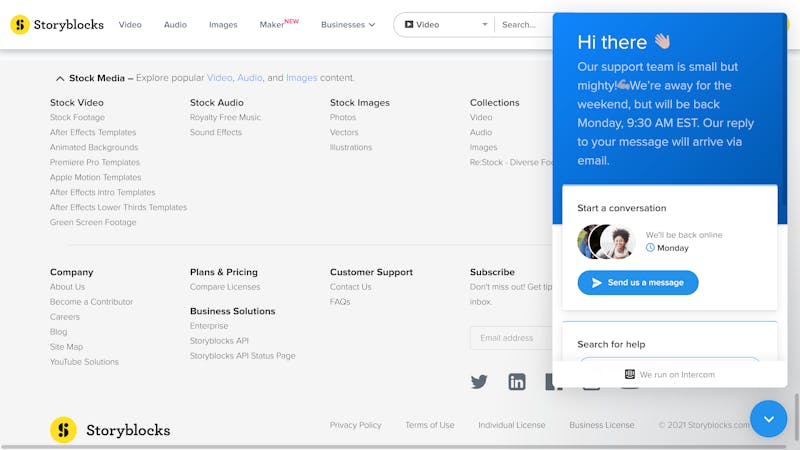
Task: Open After Effects Templates link
Action: (x=93, y=132)
